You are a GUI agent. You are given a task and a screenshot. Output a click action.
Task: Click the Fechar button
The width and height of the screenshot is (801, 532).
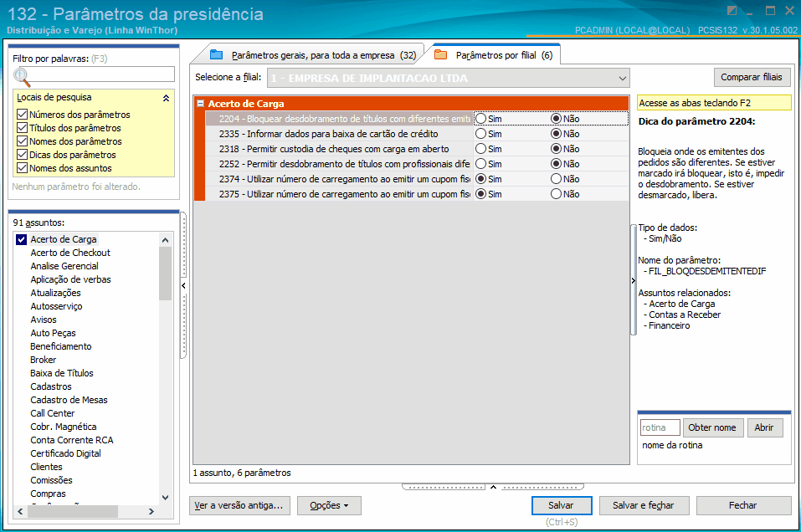click(742, 505)
